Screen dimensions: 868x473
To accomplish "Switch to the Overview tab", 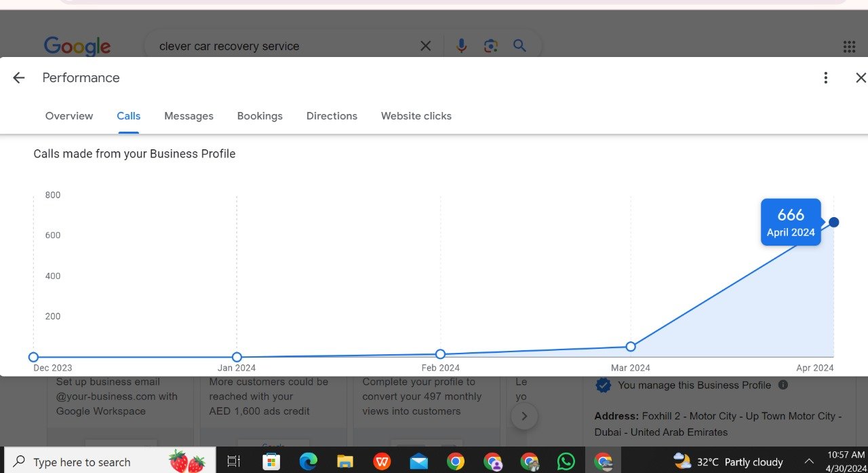I will click(69, 116).
